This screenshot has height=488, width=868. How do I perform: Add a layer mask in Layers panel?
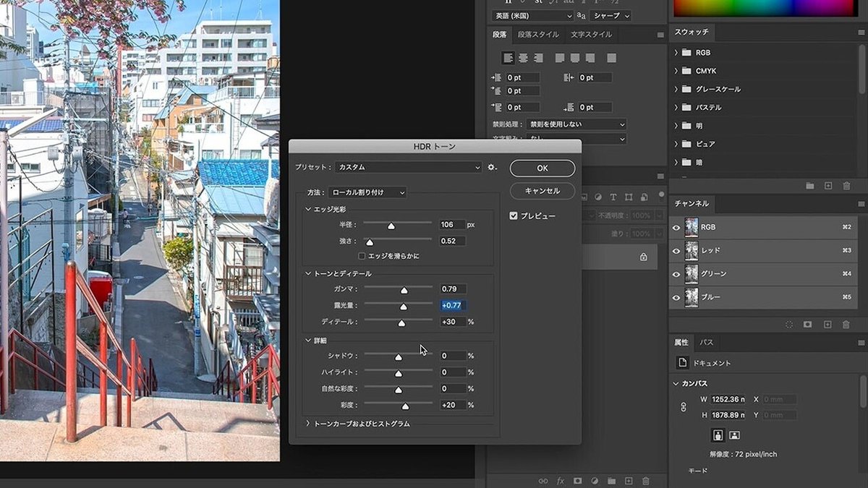pyautogui.click(x=577, y=481)
